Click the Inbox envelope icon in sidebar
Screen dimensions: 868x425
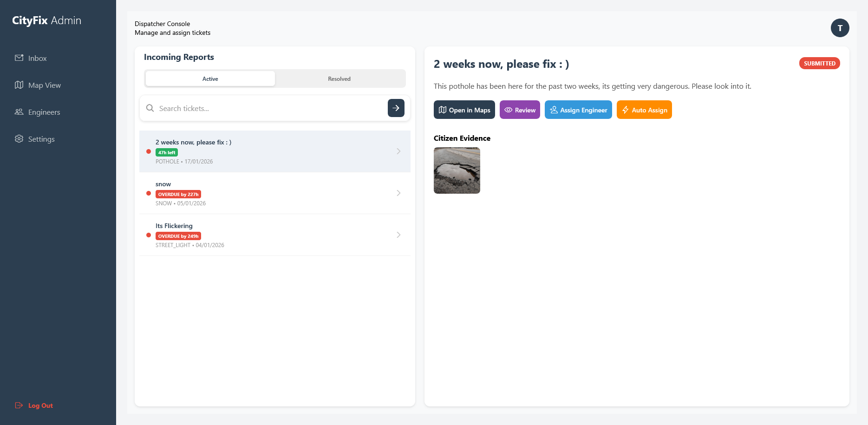(19, 58)
